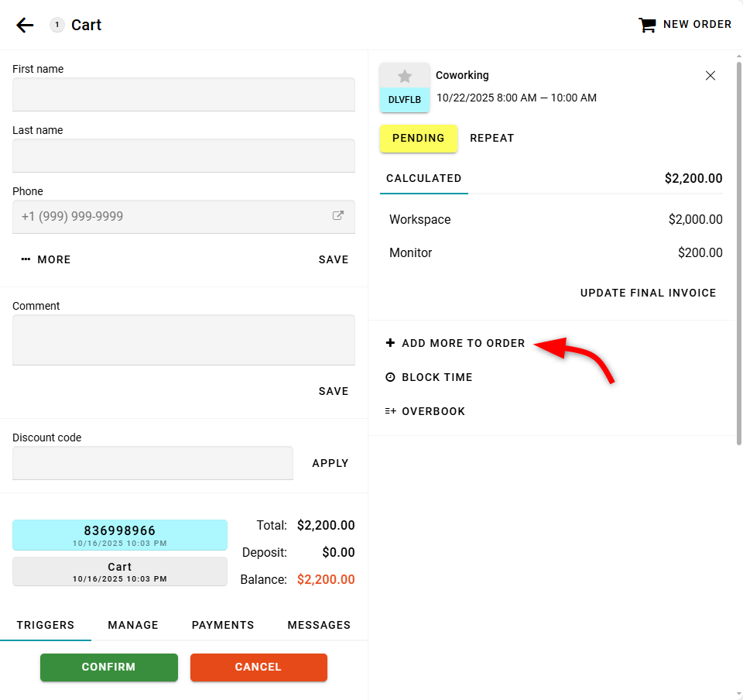Viewport: 743px width, 700px height.
Task: Click the star icon on Coworking item
Action: (x=404, y=76)
